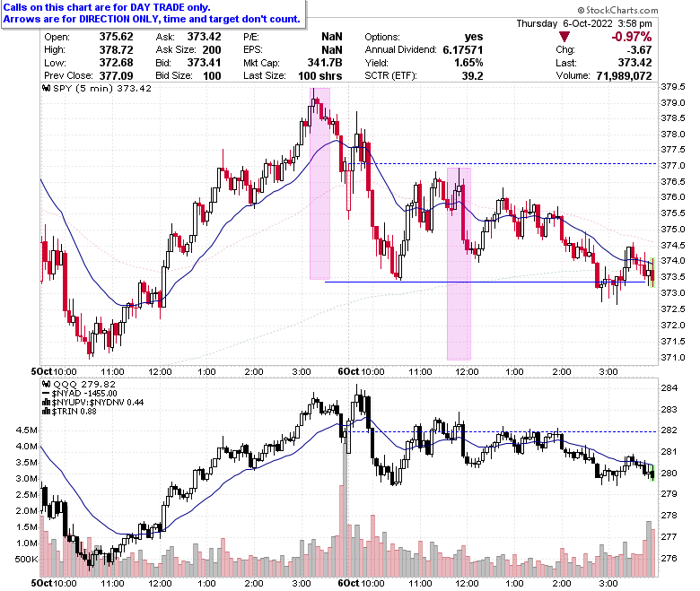Click the date Thursday 6-Oct-2022 3:58 pm
The image size is (700, 591).
(584, 23)
